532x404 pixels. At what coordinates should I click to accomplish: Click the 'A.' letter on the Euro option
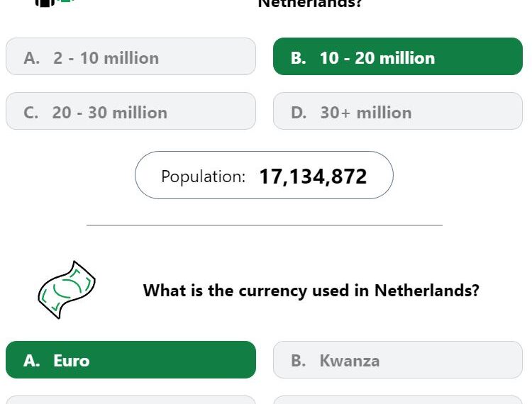pyautogui.click(x=32, y=361)
